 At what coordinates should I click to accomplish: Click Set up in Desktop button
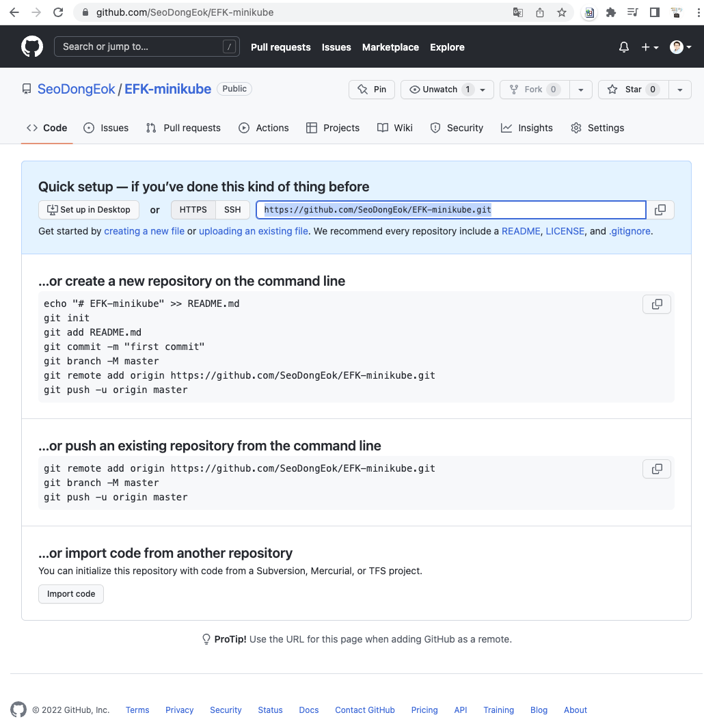pos(89,210)
